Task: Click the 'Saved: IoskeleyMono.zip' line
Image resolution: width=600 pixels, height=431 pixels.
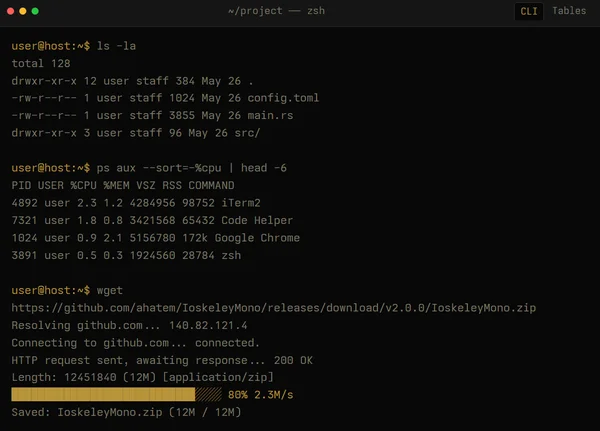Action: (126, 412)
